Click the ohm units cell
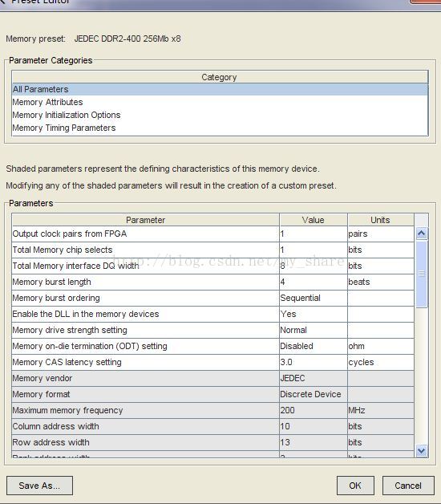The width and height of the screenshot is (441, 504). click(x=381, y=347)
